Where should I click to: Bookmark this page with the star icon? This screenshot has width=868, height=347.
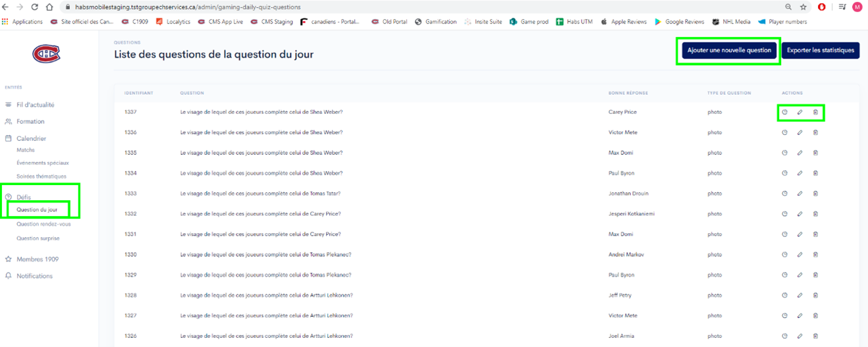[x=803, y=7]
